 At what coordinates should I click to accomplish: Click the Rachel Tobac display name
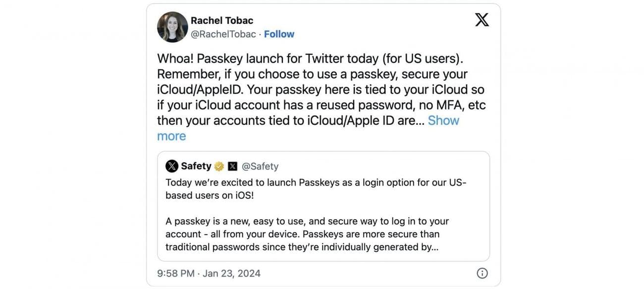click(x=221, y=20)
